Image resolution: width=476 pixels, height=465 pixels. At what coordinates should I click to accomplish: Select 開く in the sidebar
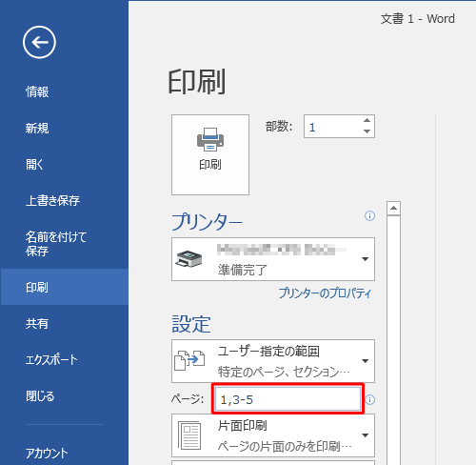34,165
